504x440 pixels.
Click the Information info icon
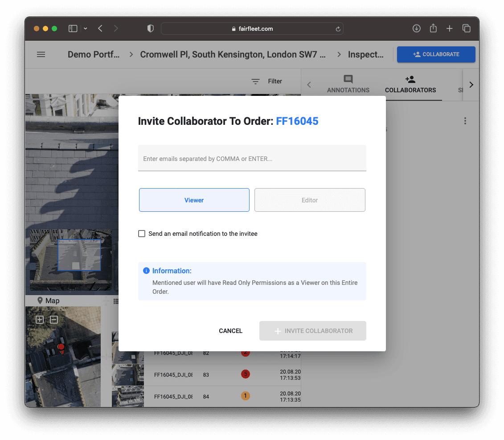point(146,271)
